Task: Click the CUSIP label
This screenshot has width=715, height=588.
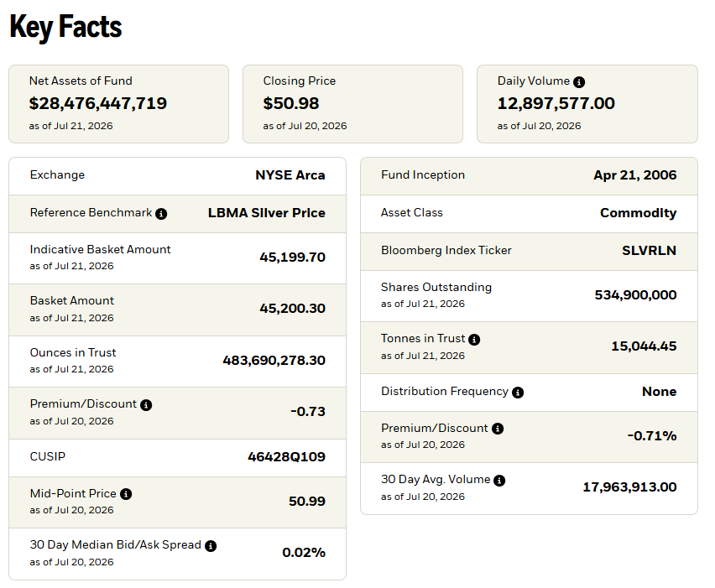Action: 48,456
